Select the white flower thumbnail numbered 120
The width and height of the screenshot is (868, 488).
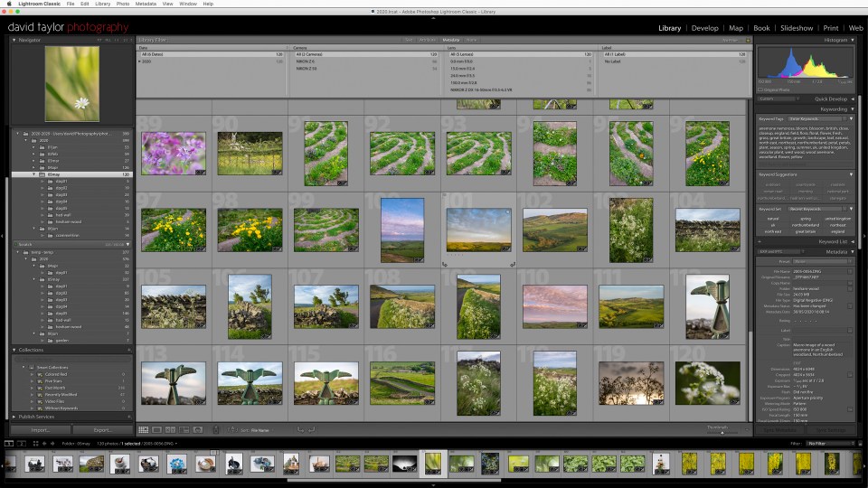(x=707, y=383)
